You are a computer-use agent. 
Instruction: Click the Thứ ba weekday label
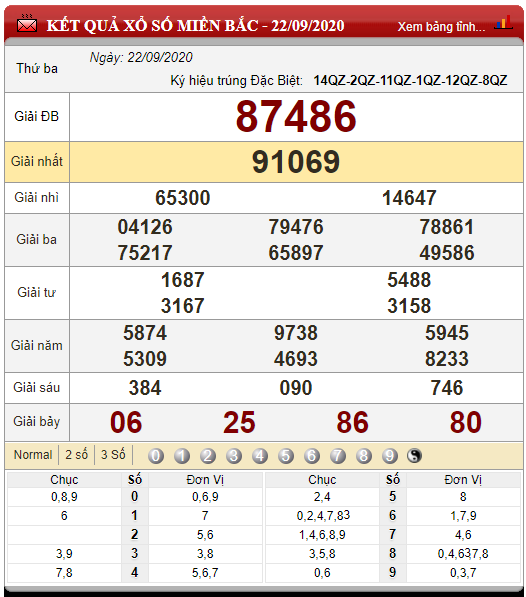(37, 69)
